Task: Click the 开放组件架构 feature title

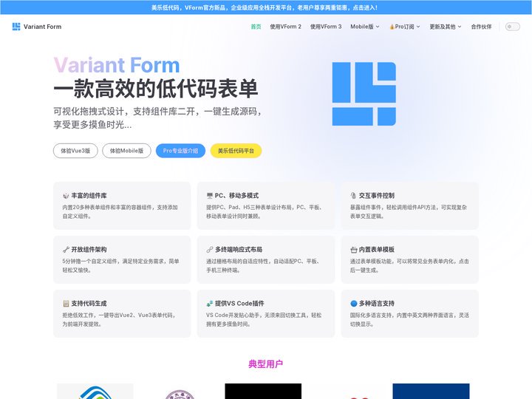Action: [x=89, y=250]
